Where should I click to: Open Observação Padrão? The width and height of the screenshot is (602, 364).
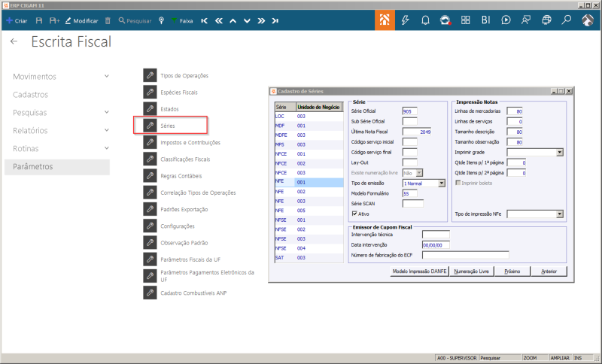(x=176, y=243)
